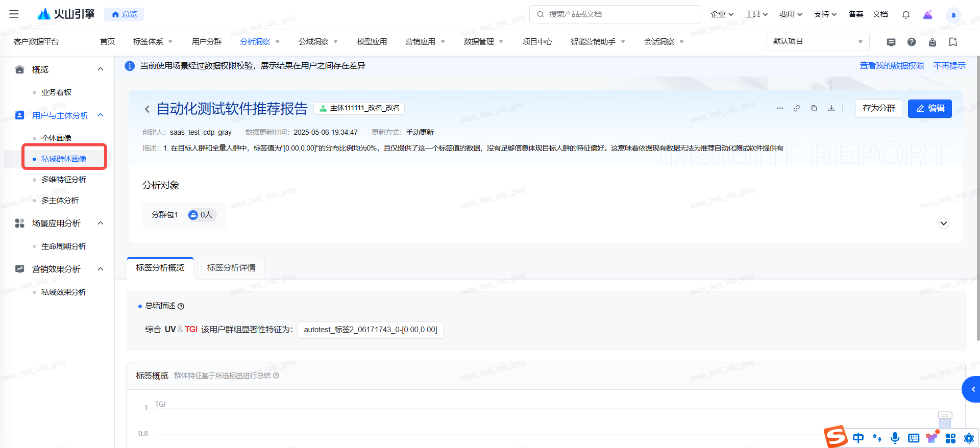Click the bookmark-plus icon in navigation bar
The height and width of the screenshot is (448, 980).
[x=952, y=42]
